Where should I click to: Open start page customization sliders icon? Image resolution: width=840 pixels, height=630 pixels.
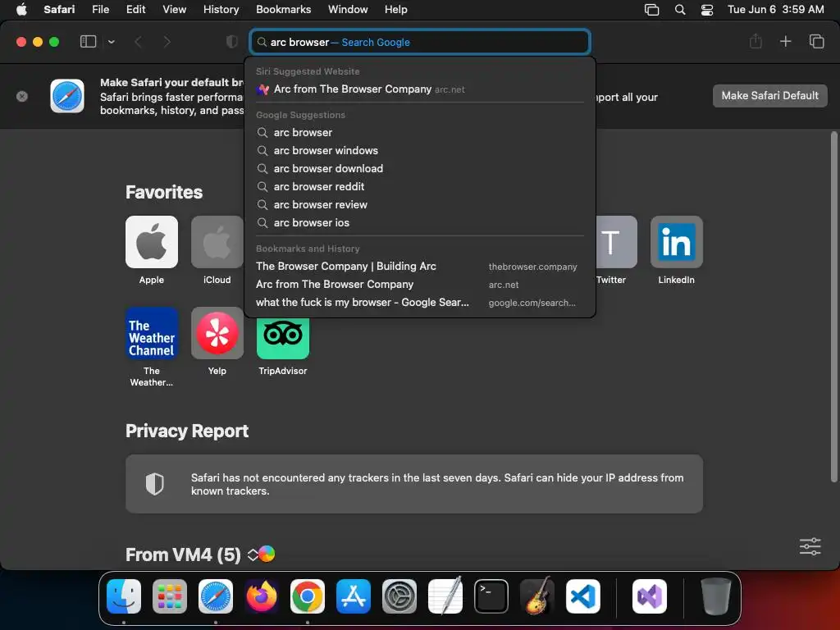[810, 546]
